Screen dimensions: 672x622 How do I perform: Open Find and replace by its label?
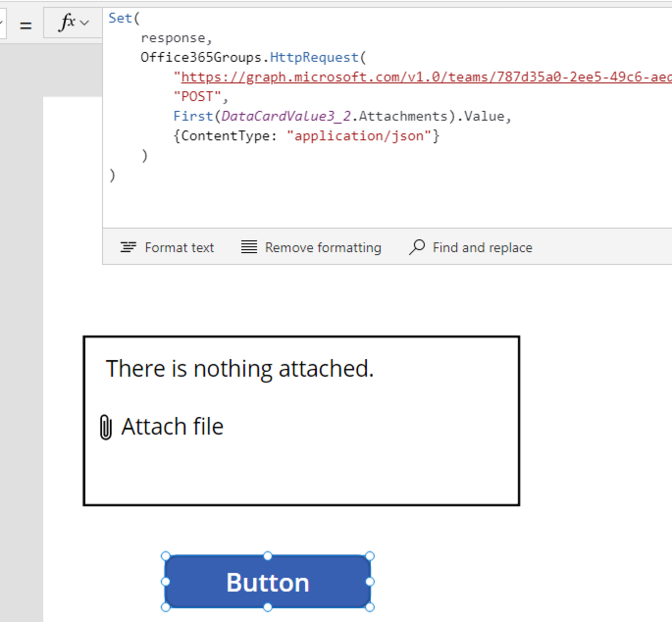482,248
